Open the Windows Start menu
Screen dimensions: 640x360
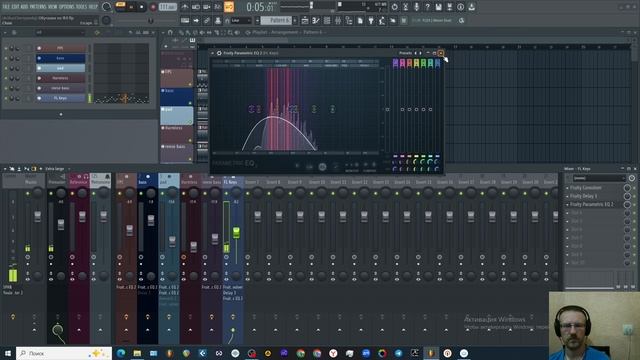[7, 353]
